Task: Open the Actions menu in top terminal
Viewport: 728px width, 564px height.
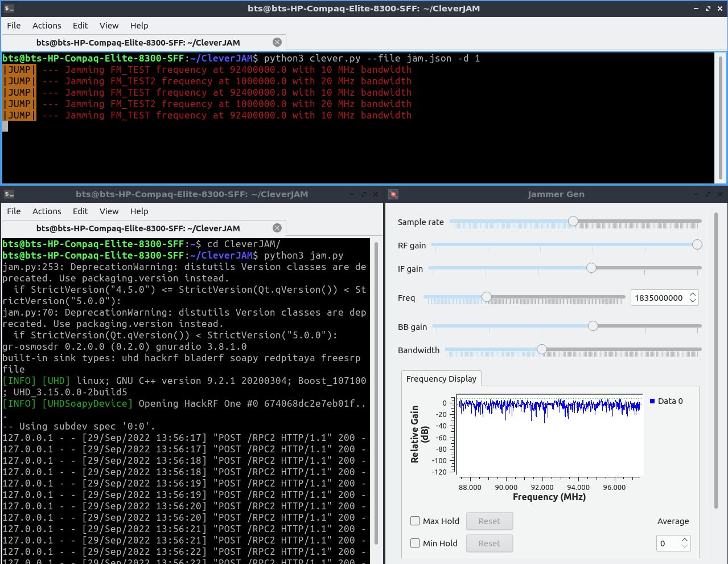Action: 47,26
